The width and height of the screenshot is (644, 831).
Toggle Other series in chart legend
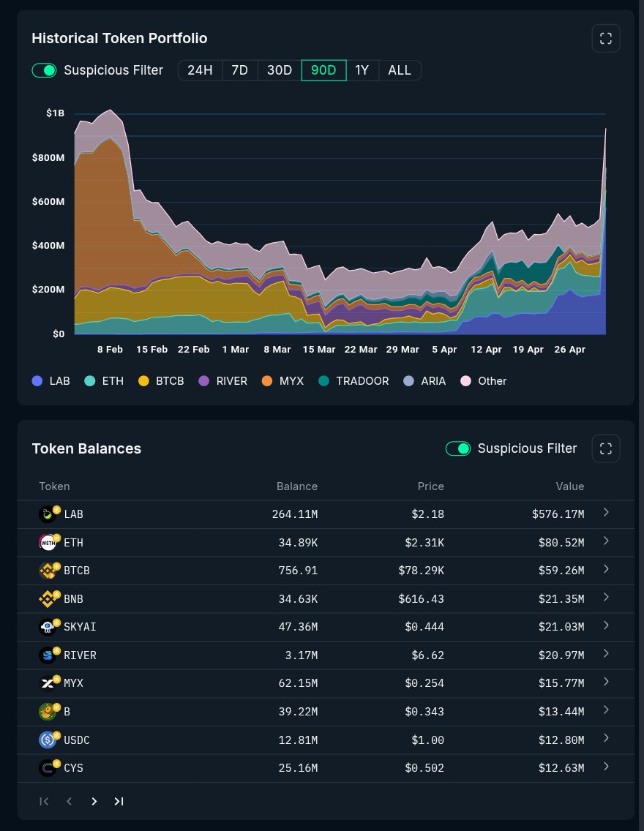tap(484, 381)
